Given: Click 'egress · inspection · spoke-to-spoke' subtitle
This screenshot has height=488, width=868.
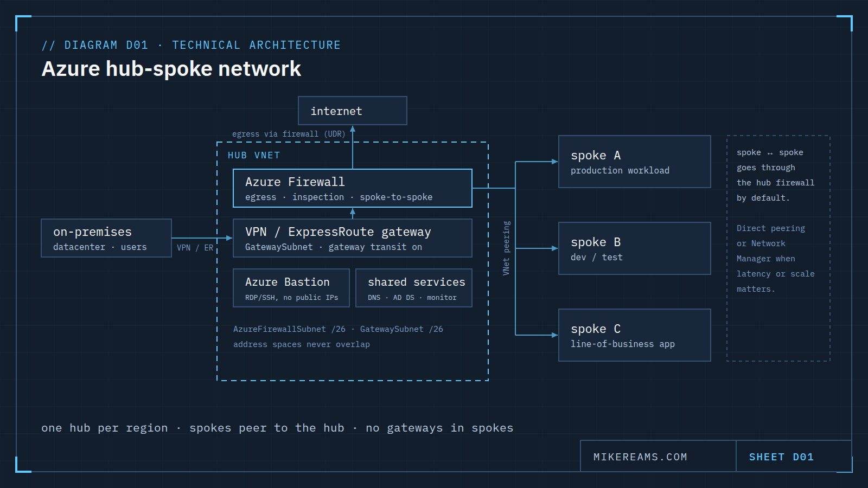Looking at the screenshot, I should coord(339,197).
